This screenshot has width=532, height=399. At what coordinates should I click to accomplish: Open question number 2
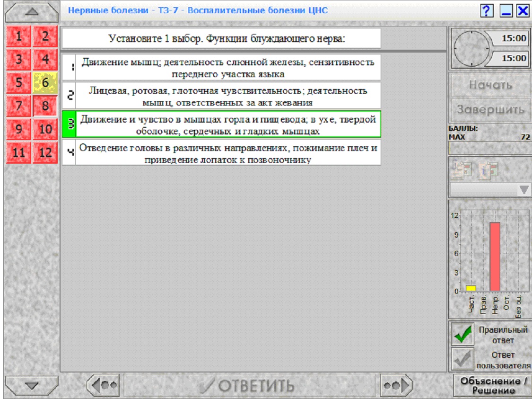(x=45, y=36)
